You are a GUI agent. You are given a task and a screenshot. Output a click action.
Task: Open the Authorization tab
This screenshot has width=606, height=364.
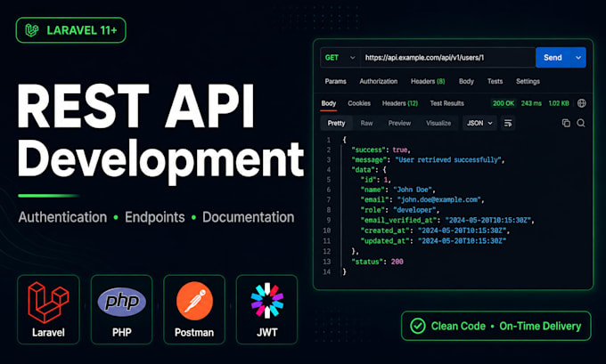pyautogui.click(x=379, y=82)
